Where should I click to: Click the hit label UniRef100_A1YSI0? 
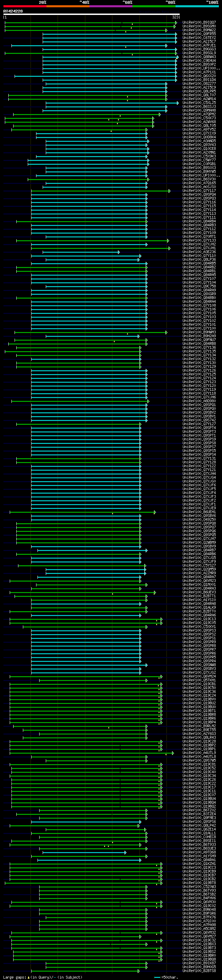pyautogui.click(x=199, y=600)
